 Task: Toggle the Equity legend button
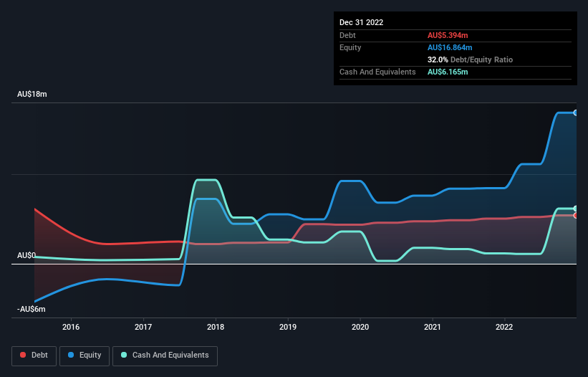(x=85, y=355)
